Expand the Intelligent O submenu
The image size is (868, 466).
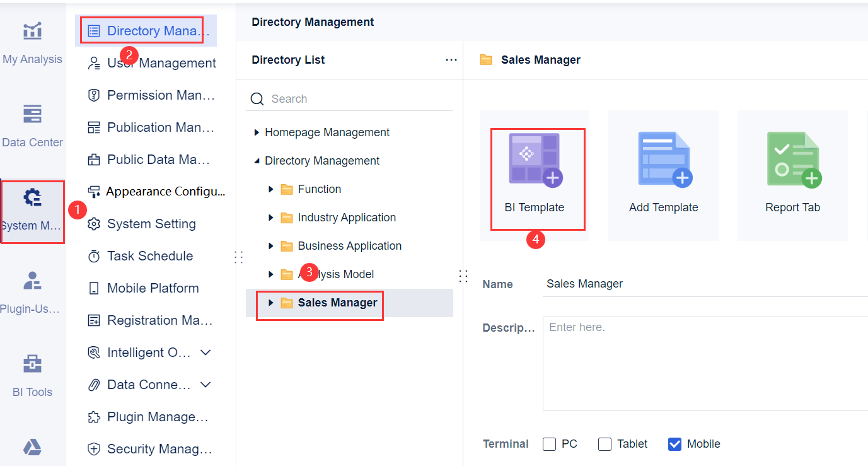[205, 352]
